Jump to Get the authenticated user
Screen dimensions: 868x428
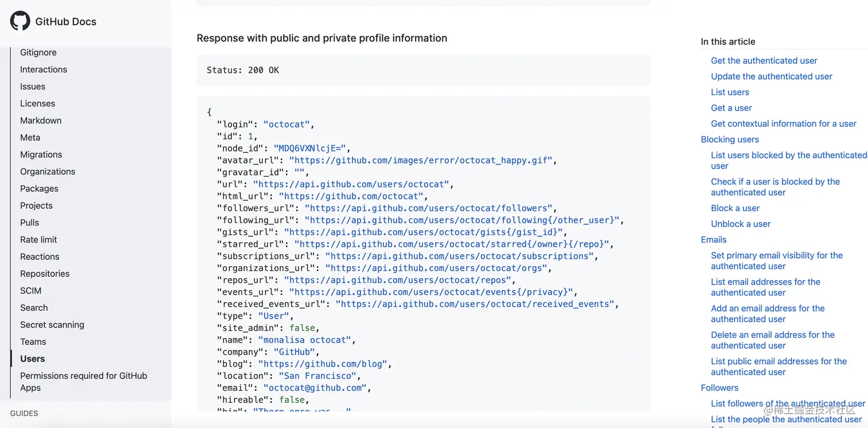click(x=764, y=60)
